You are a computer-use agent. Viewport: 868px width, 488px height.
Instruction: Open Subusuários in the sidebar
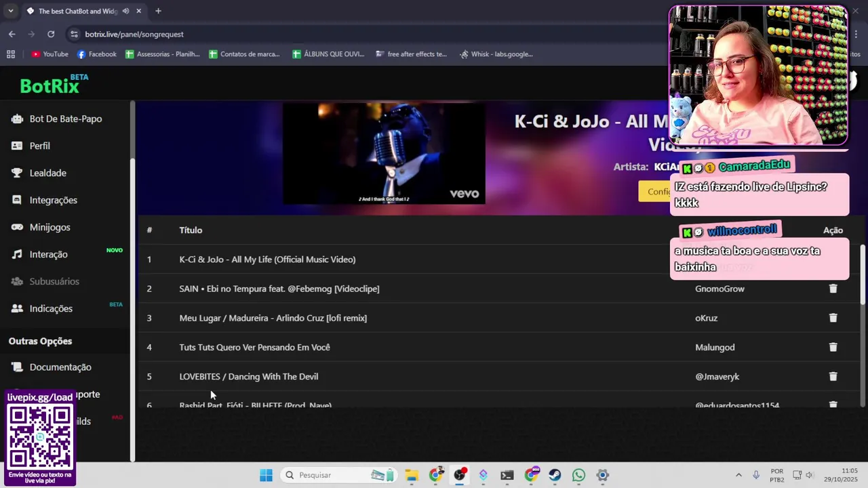click(x=54, y=281)
